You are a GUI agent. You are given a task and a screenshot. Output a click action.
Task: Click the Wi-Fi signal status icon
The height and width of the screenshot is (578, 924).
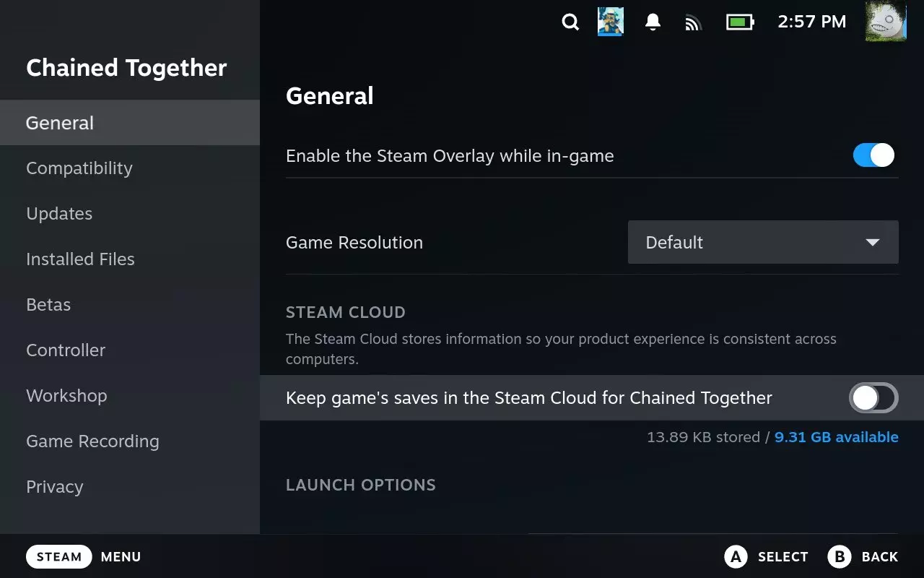pyautogui.click(x=693, y=23)
